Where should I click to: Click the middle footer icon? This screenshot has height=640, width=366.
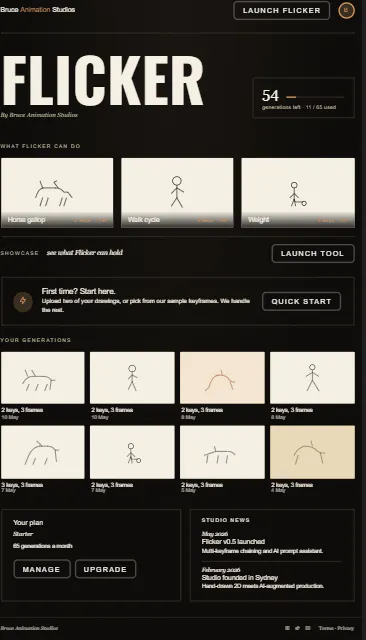[297, 628]
